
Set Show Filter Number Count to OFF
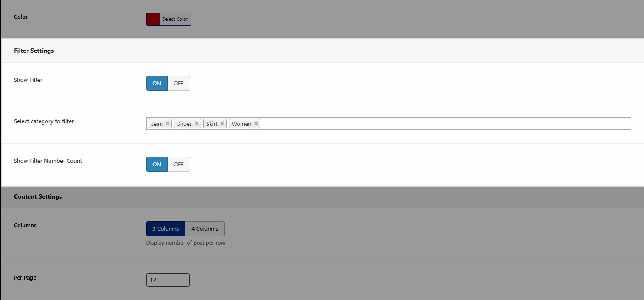click(x=178, y=164)
